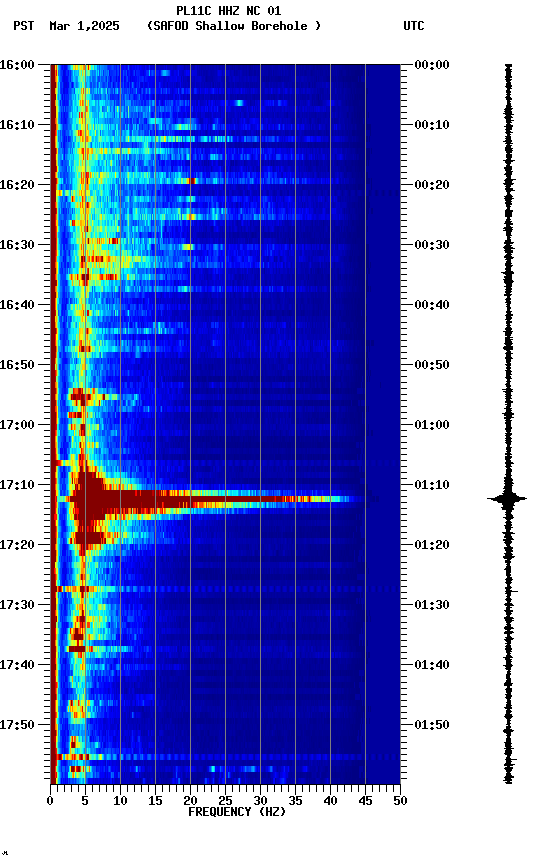552x864 pixels.
Task: Click the date Mar 1,2025
Action: point(84,26)
